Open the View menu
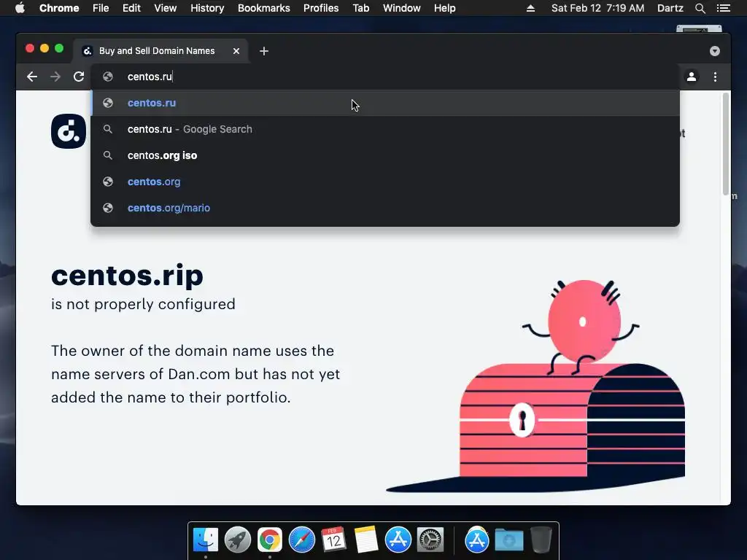This screenshot has width=747, height=560. pos(166,8)
